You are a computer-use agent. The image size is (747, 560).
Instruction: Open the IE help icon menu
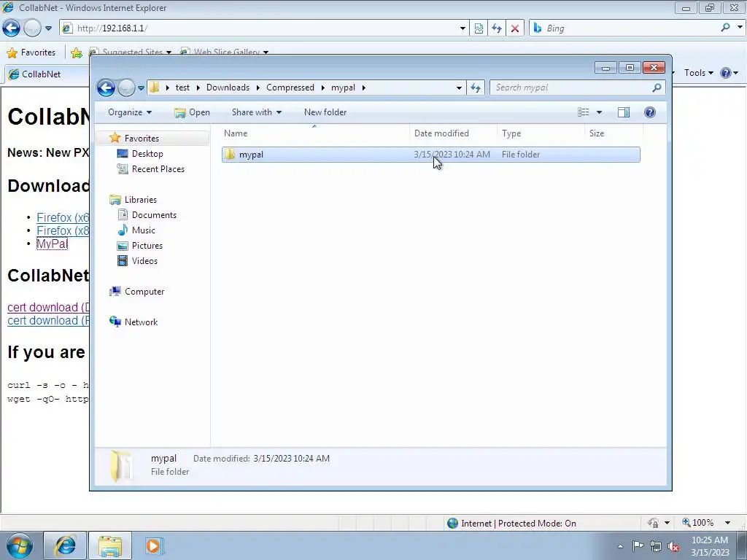coord(729,73)
